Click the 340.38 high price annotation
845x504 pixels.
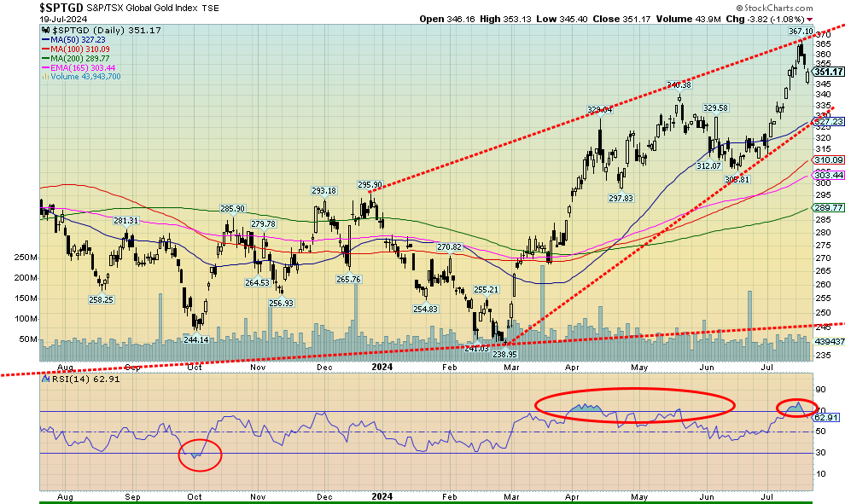point(678,84)
